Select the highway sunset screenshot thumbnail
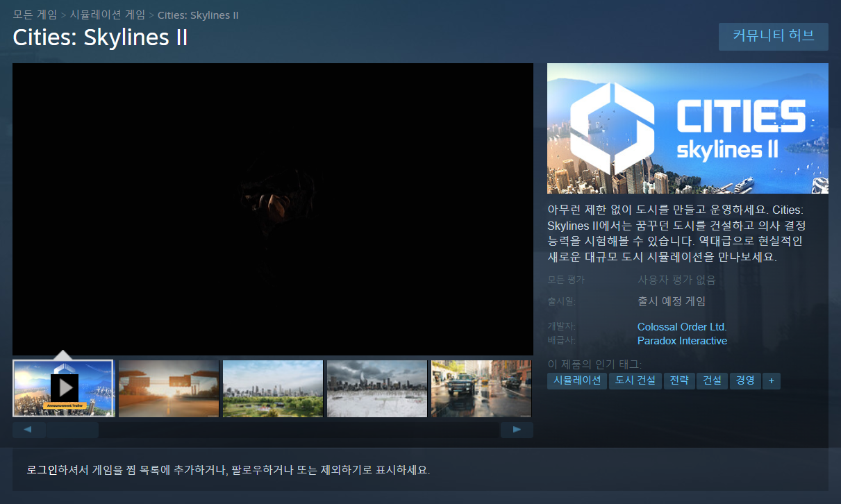 [x=169, y=388]
